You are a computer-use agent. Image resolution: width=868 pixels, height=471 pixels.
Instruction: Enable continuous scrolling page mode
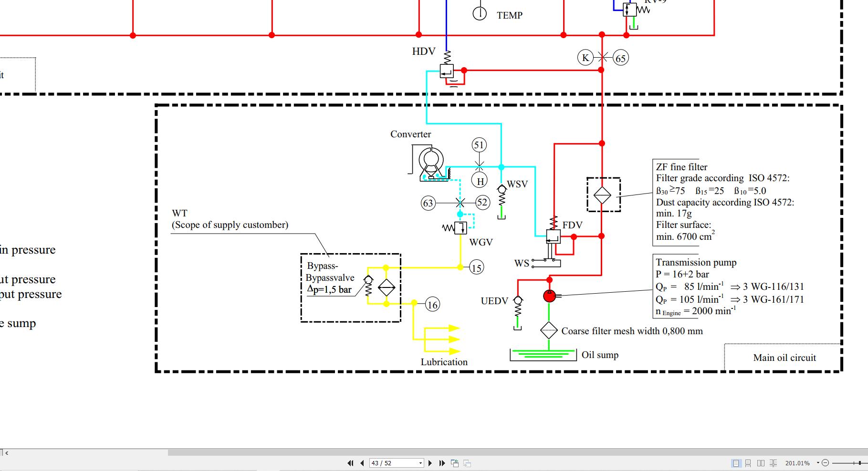pyautogui.click(x=748, y=463)
